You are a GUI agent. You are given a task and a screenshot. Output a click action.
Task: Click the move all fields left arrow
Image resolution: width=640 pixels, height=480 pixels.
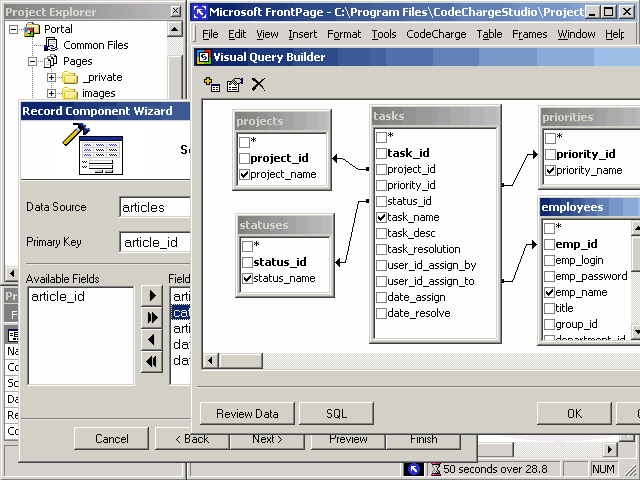point(152,362)
